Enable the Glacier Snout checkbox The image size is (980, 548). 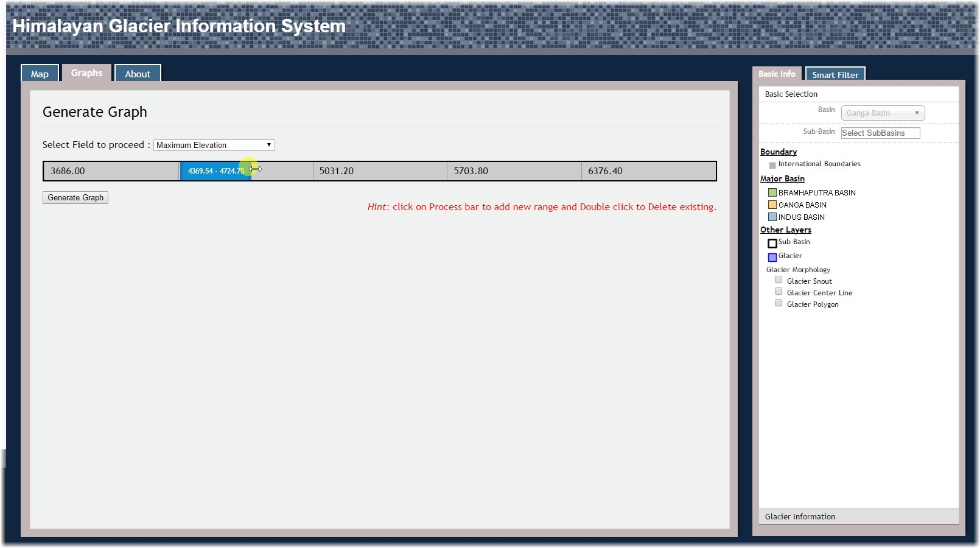click(x=779, y=280)
